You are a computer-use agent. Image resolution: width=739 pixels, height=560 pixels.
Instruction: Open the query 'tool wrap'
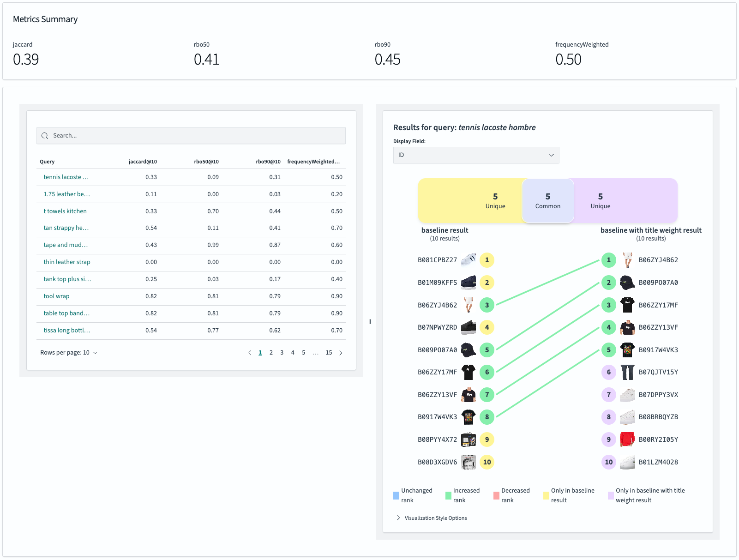point(56,296)
